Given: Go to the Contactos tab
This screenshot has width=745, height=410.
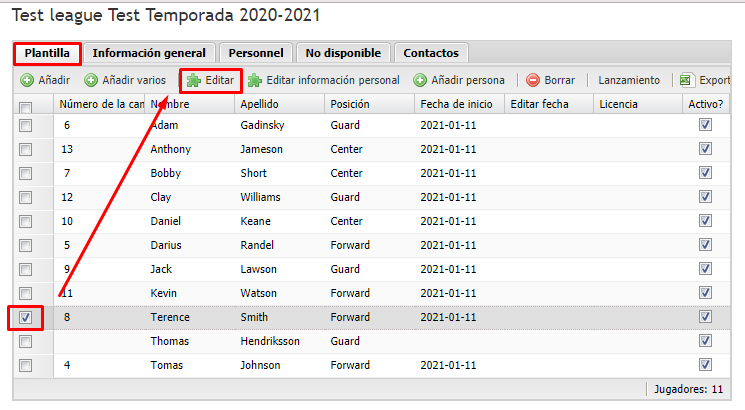Looking at the screenshot, I should [x=431, y=53].
